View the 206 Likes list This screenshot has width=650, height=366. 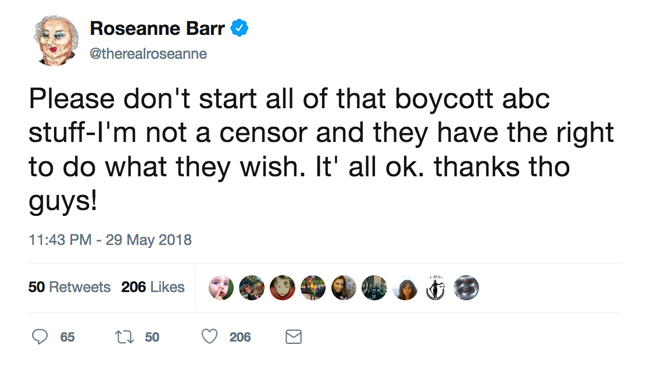pyautogui.click(x=153, y=287)
